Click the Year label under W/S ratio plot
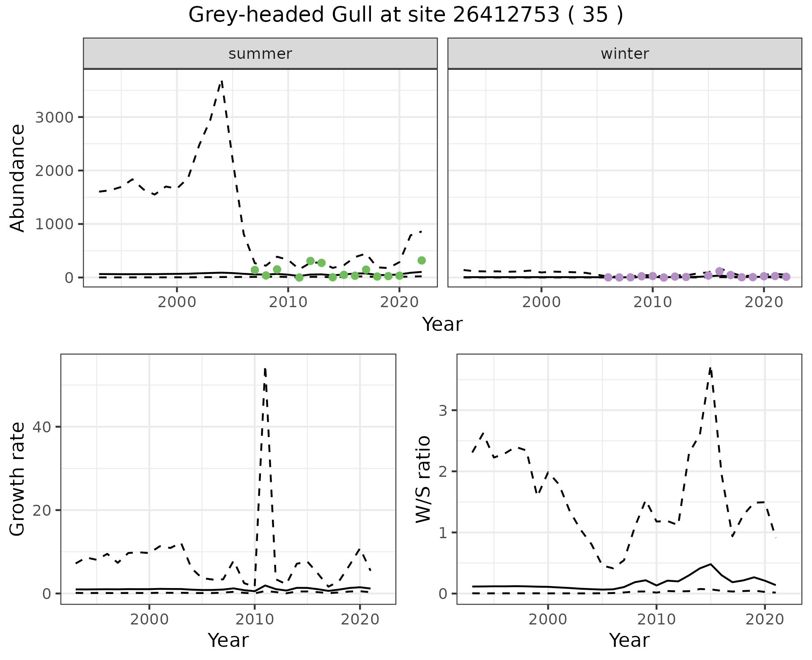Viewport: 812px width, 660px height. tap(629, 640)
